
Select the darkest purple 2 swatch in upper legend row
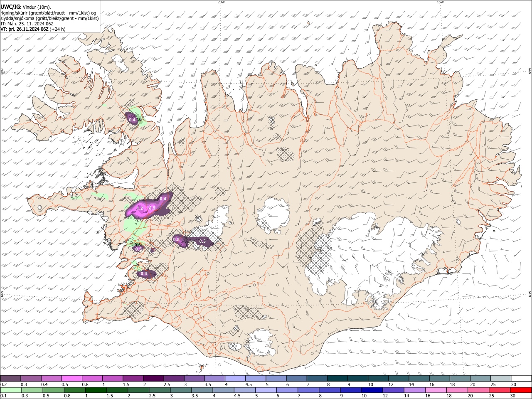point(153,378)
